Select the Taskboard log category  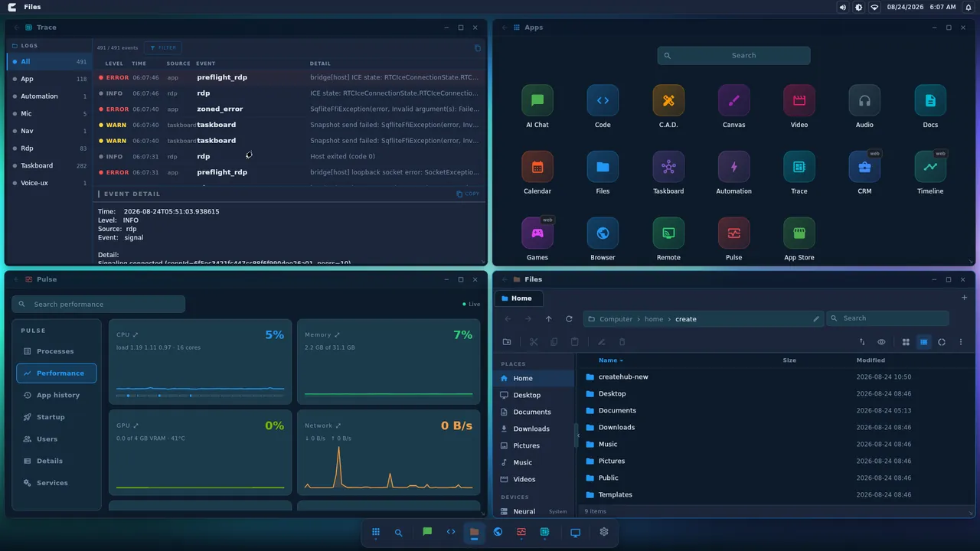[49, 165]
